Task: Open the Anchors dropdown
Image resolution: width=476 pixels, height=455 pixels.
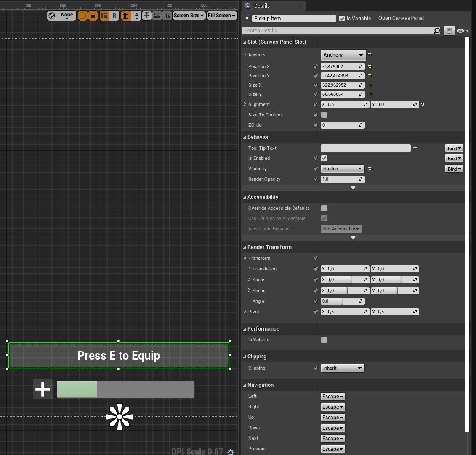Action: 343,55
